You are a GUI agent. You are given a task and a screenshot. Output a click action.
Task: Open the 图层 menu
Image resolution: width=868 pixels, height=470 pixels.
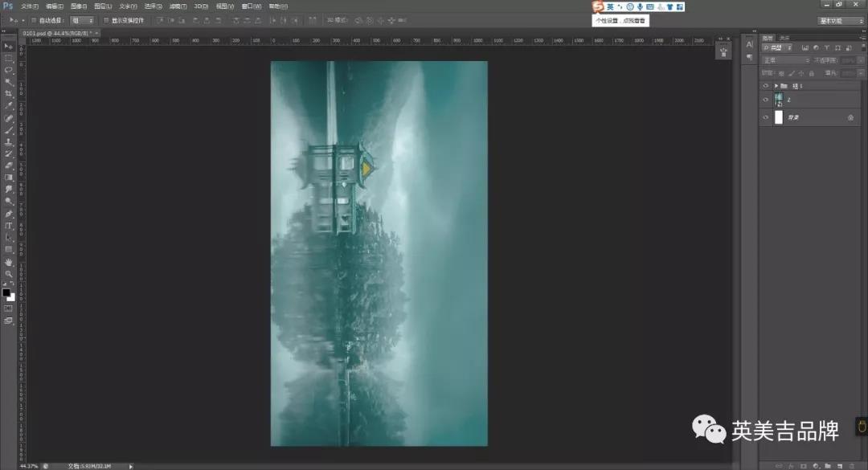click(103, 6)
